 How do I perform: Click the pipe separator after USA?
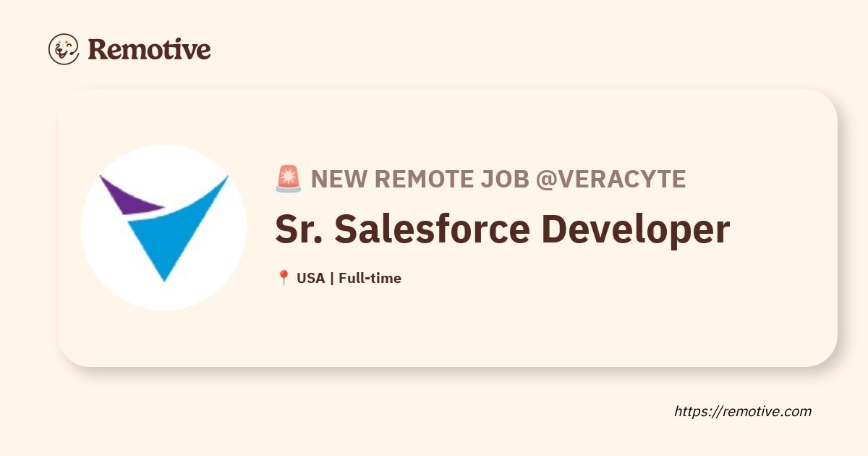coord(331,278)
